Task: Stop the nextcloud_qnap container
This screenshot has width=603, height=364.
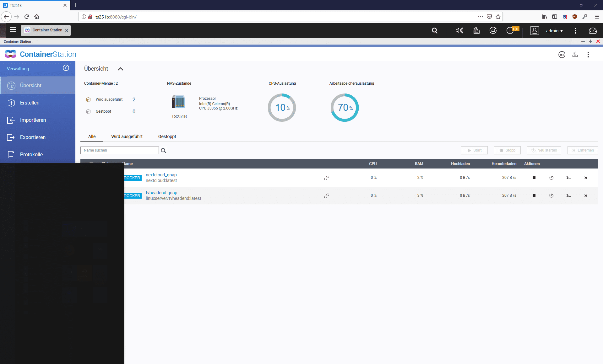Action: [534, 178]
